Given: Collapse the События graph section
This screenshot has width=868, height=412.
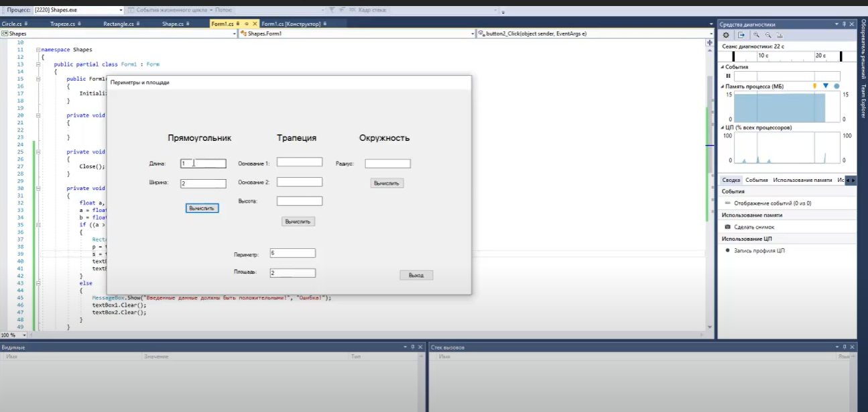Looking at the screenshot, I should click(723, 67).
